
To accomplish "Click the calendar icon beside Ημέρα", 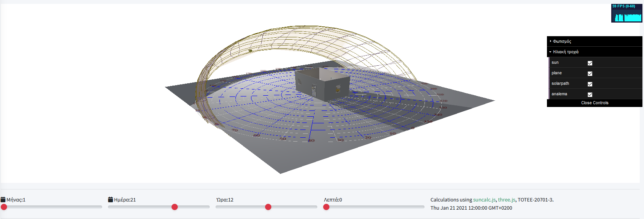I will [111, 200].
